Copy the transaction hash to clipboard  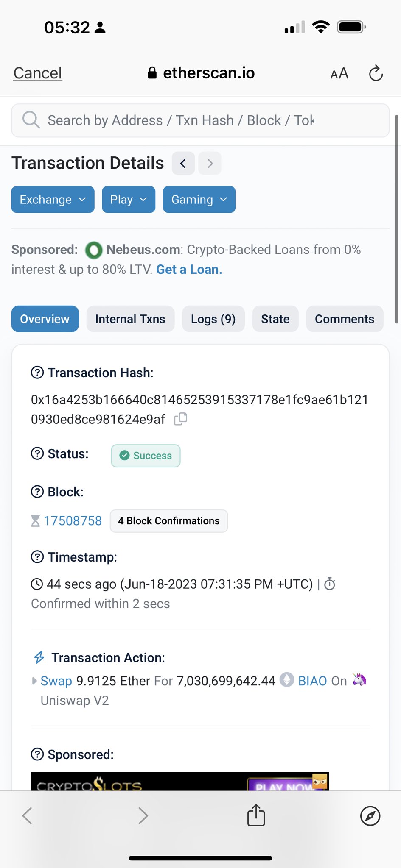(x=180, y=419)
